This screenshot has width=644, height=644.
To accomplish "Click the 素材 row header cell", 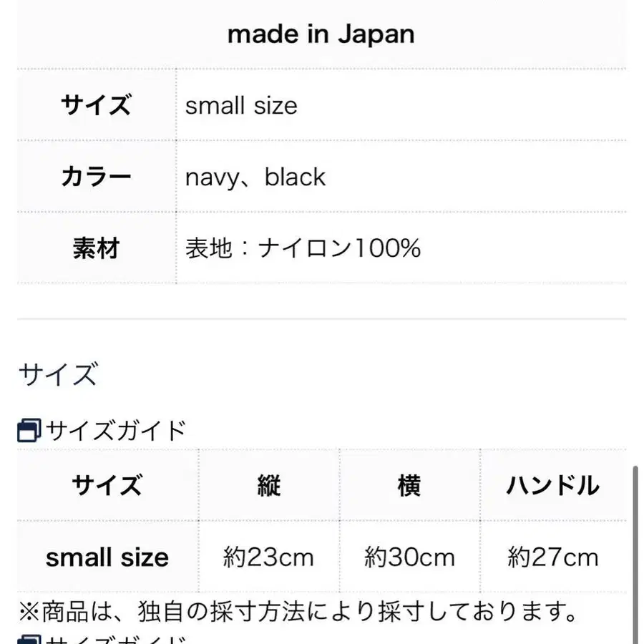I will pyautogui.click(x=97, y=248).
